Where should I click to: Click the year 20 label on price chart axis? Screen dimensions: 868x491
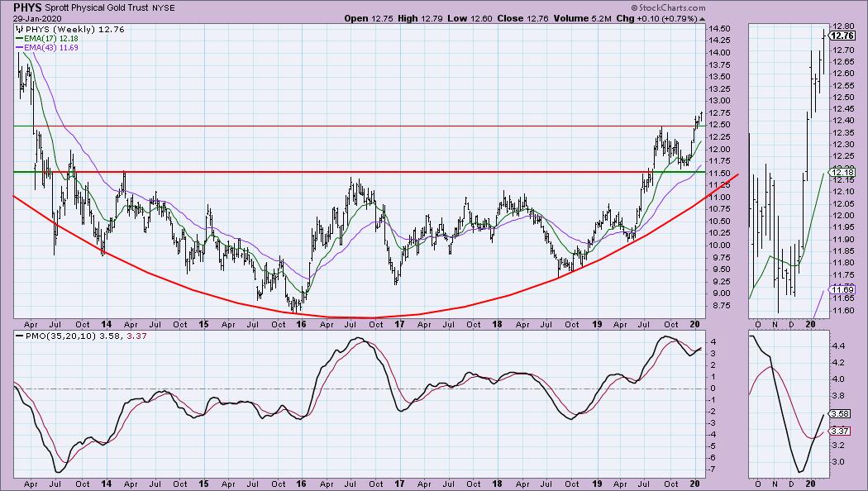[x=695, y=324]
